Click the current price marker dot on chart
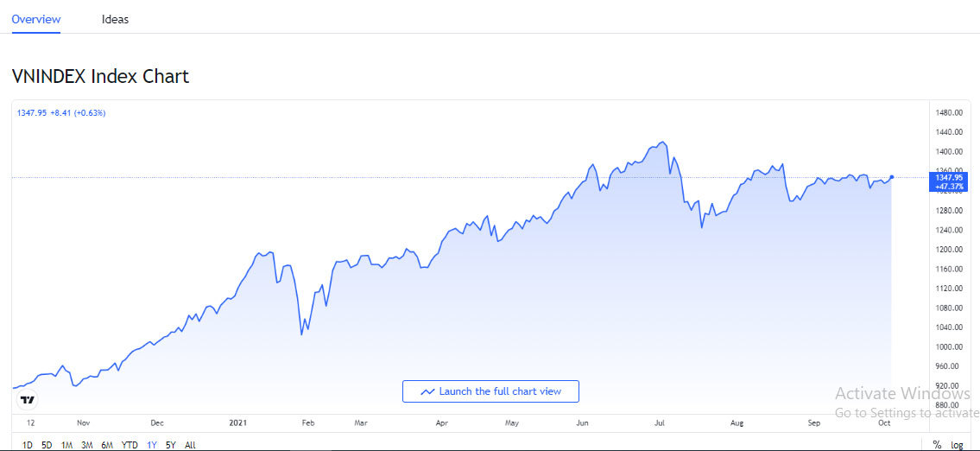 (x=891, y=178)
